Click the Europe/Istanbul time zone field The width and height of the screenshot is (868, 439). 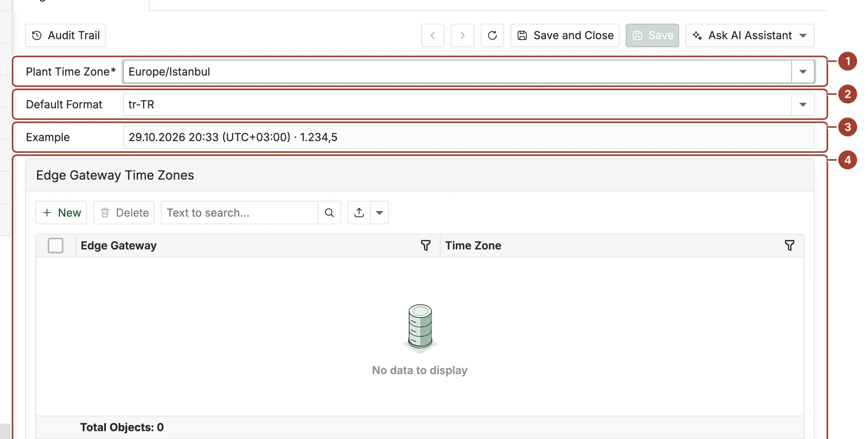click(457, 72)
